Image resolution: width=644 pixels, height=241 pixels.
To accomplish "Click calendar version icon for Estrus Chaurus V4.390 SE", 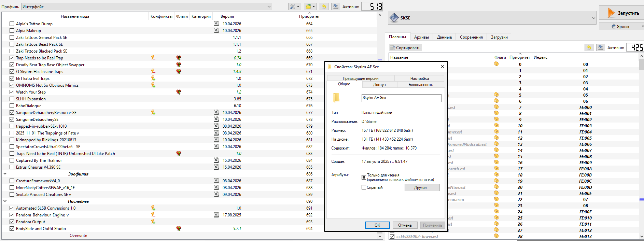I will tap(216, 167).
